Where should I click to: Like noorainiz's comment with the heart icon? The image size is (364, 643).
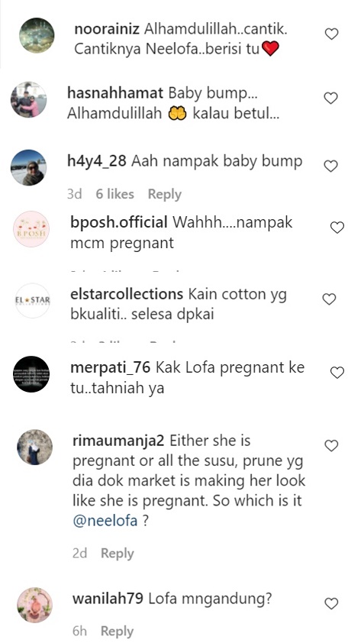pyautogui.click(x=331, y=34)
